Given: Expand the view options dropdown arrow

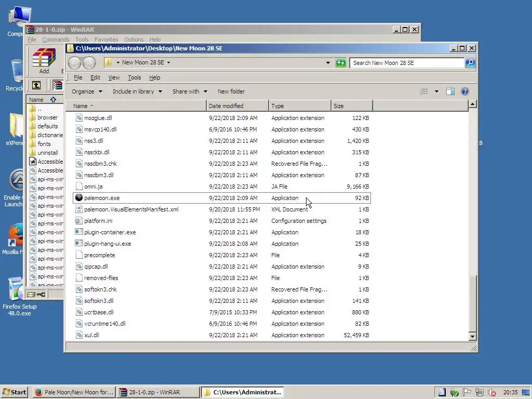Looking at the screenshot, I should click(x=436, y=91).
